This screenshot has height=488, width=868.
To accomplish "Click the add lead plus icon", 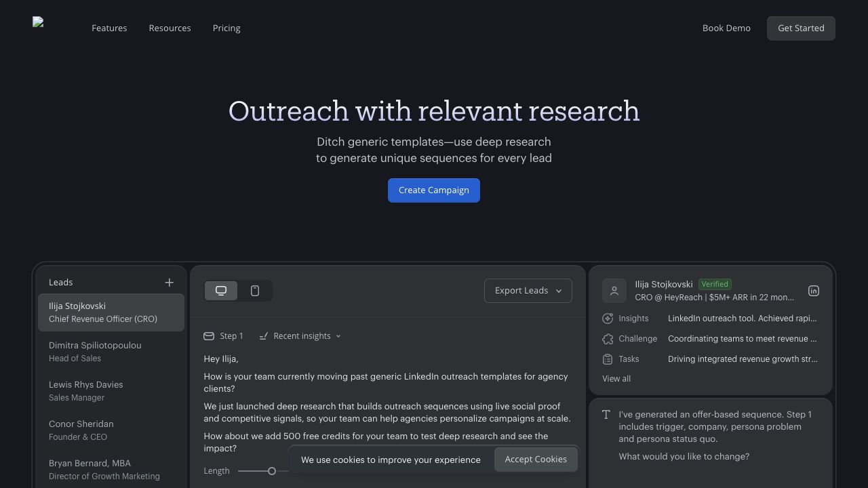I will click(x=169, y=283).
